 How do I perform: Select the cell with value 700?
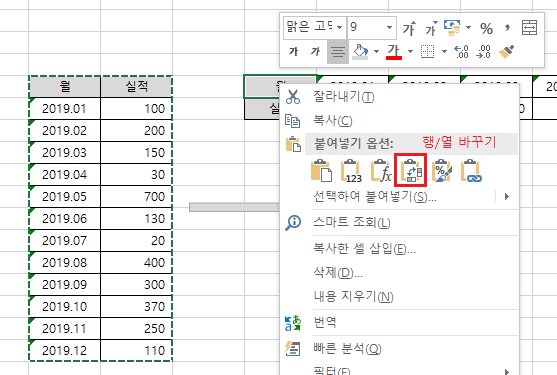pos(136,196)
